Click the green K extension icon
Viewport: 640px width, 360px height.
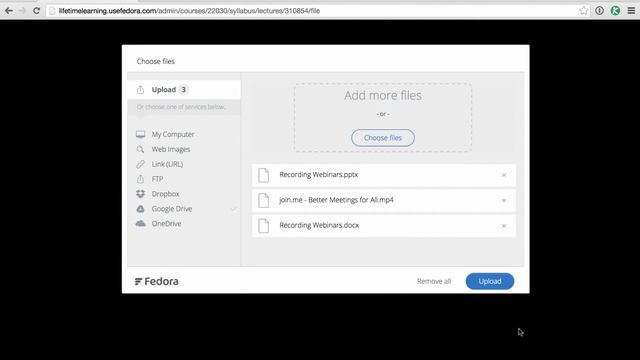(x=615, y=11)
